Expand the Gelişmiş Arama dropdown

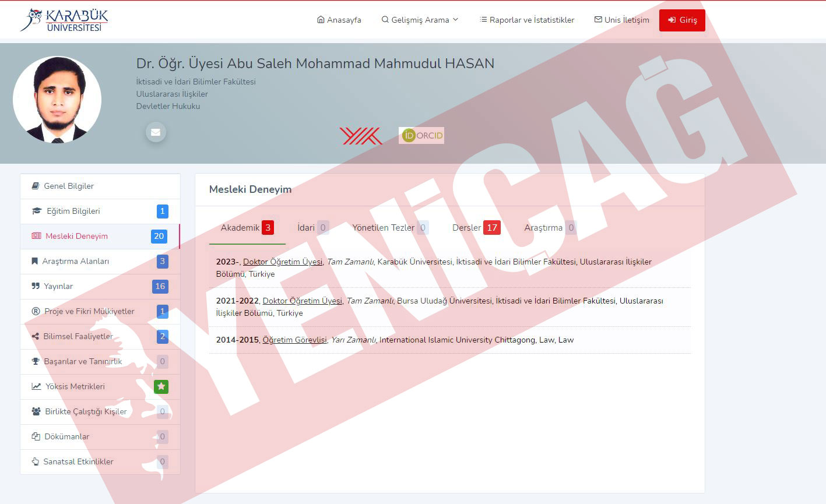(x=420, y=20)
